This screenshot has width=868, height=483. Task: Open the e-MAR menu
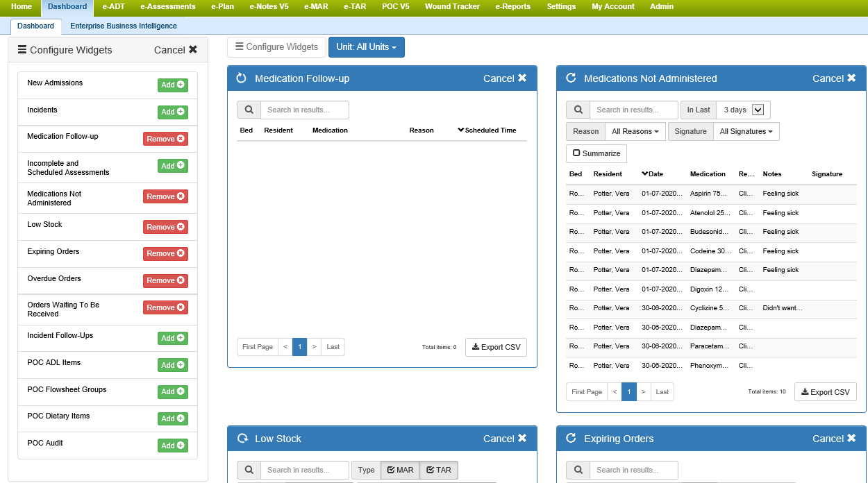point(315,7)
